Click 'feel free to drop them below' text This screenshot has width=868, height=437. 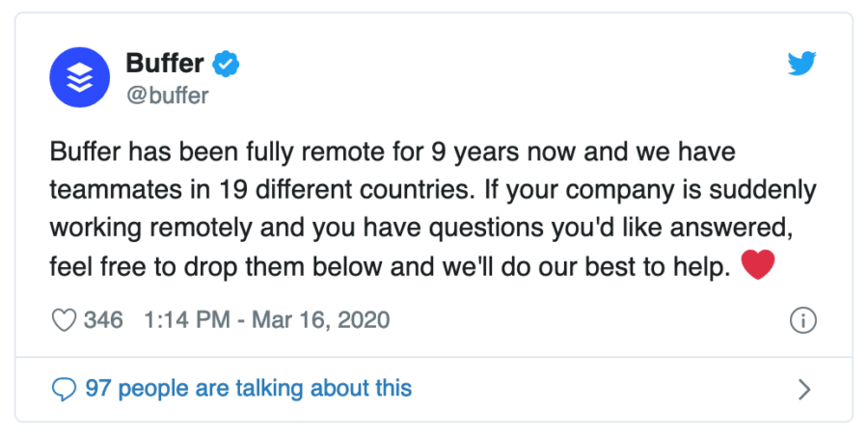[216, 267]
